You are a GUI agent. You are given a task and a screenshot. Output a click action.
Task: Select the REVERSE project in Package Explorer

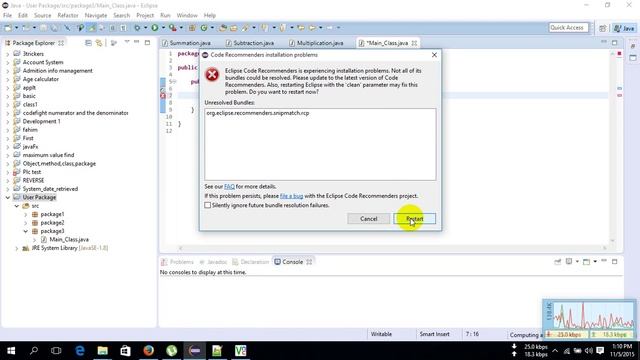pos(33,180)
